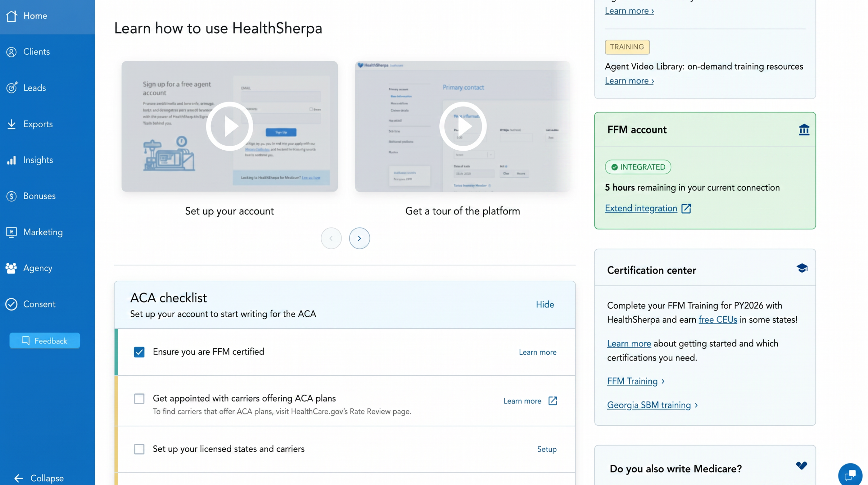The image size is (868, 485).
Task: Open Consent in sidebar menu
Action: click(47, 304)
